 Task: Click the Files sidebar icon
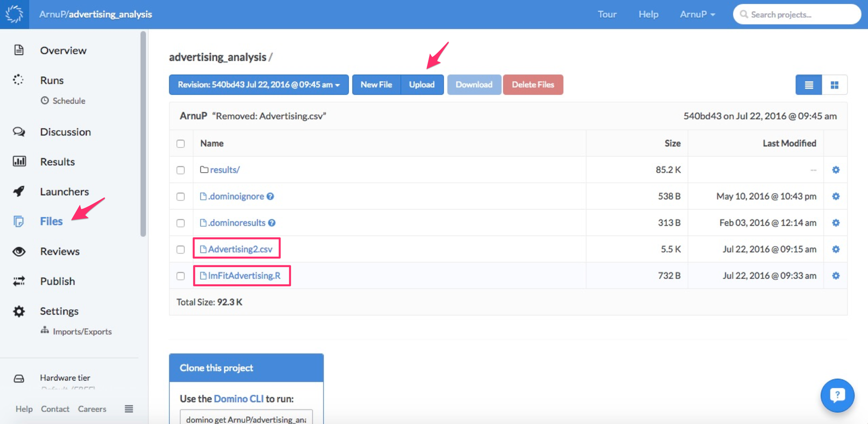tap(19, 221)
